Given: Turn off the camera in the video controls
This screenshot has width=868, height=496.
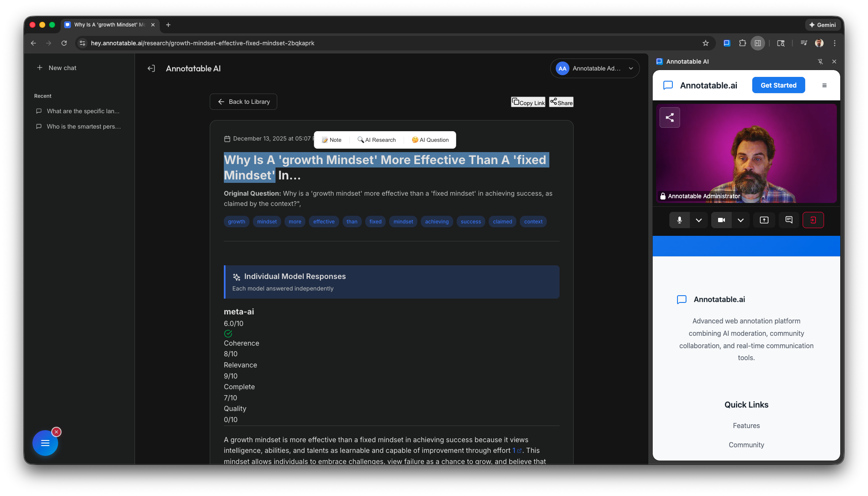Looking at the screenshot, I should (x=721, y=220).
